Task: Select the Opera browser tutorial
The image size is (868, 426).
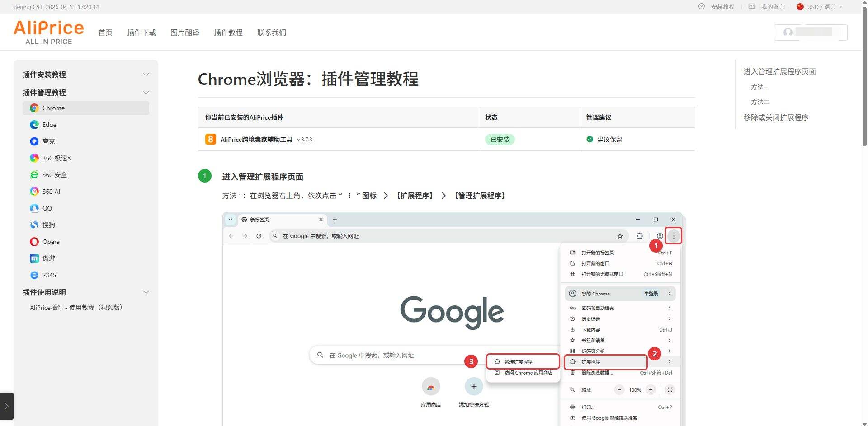Action: tap(51, 242)
